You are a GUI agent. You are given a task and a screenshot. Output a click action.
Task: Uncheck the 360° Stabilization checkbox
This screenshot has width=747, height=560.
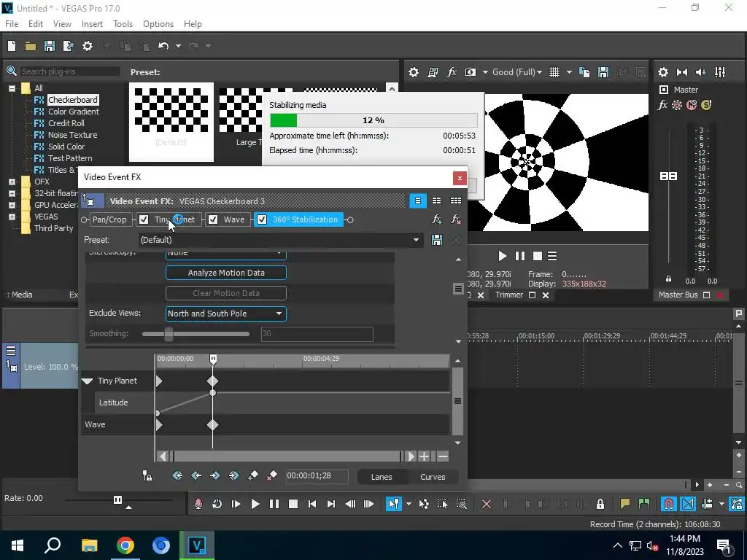(x=262, y=219)
